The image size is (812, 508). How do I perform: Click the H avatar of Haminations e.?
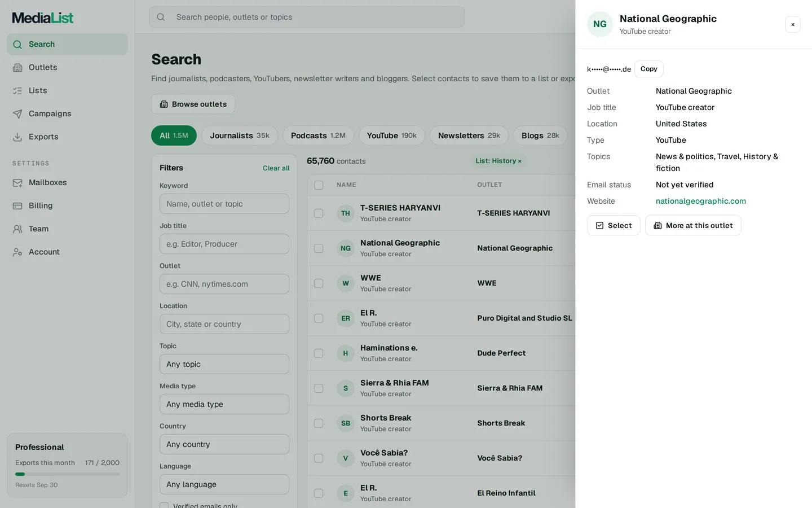tap(346, 353)
